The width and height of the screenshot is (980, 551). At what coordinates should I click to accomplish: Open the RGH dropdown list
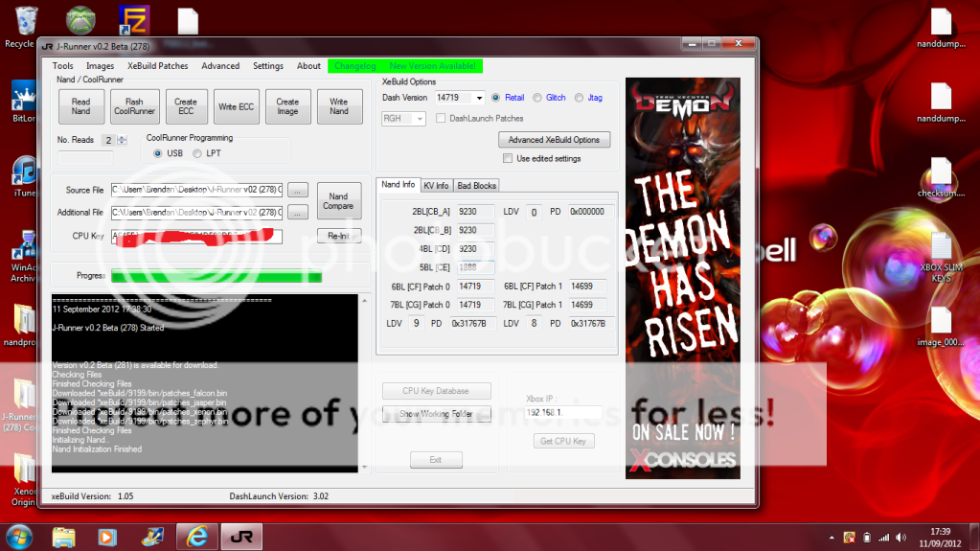click(420, 119)
